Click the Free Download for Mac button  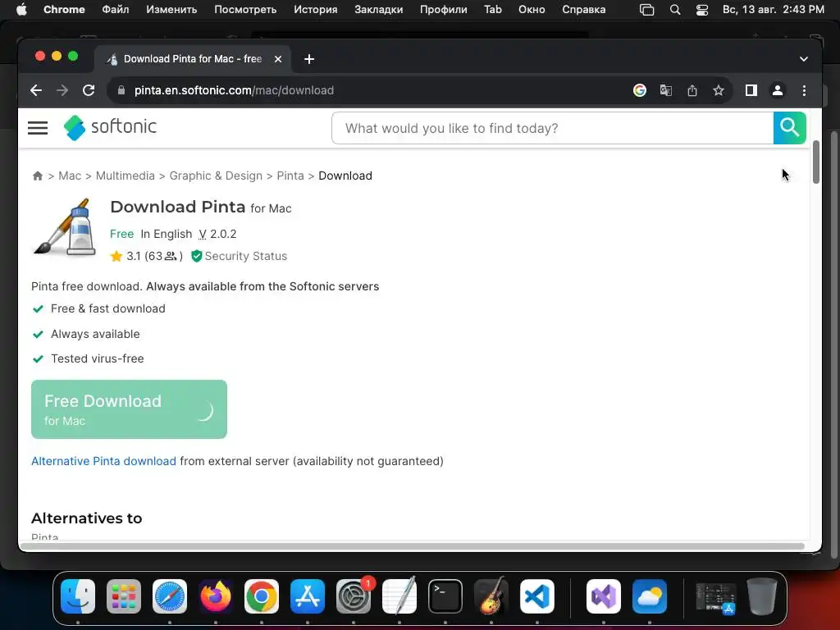coord(129,409)
